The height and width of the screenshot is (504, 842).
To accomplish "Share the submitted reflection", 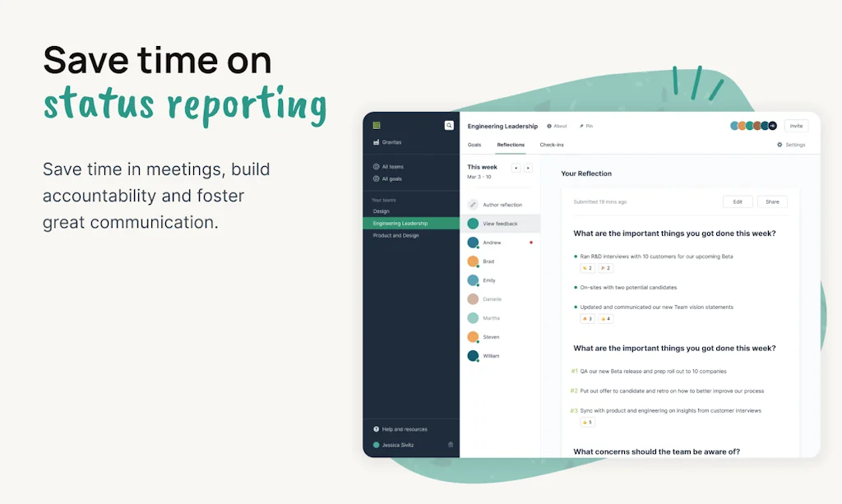I will point(772,201).
